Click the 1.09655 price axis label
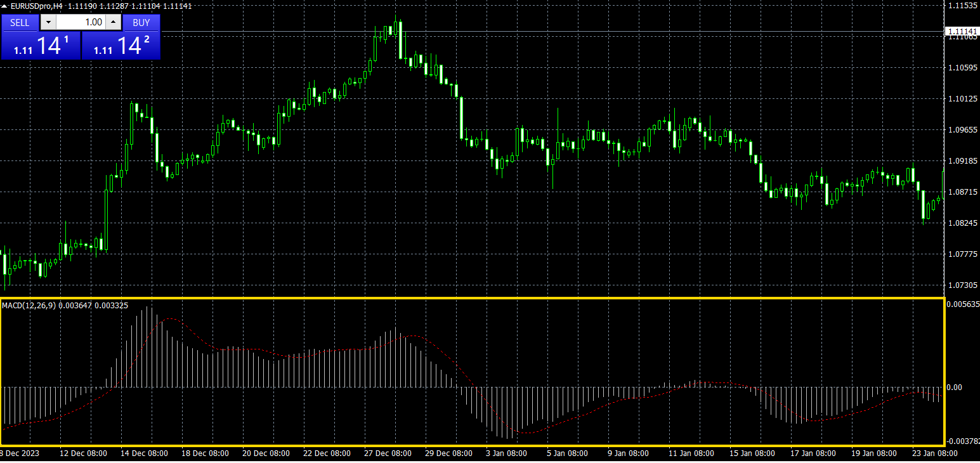 tap(962, 129)
